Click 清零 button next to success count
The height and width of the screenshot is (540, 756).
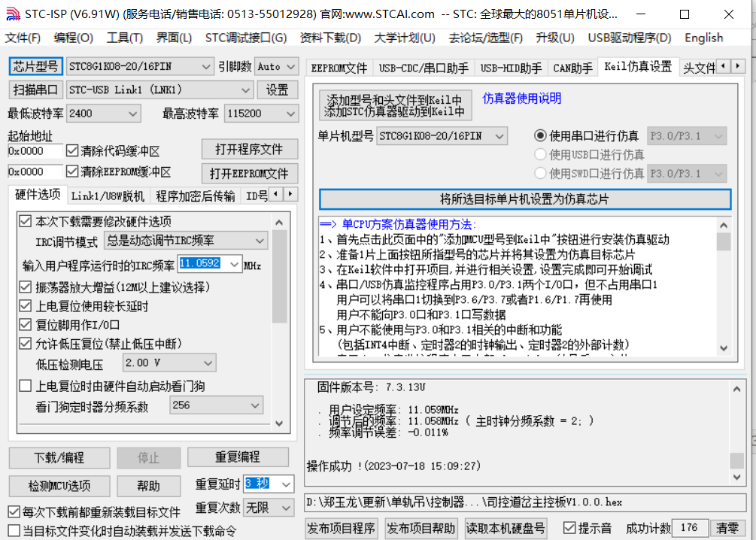point(727,528)
